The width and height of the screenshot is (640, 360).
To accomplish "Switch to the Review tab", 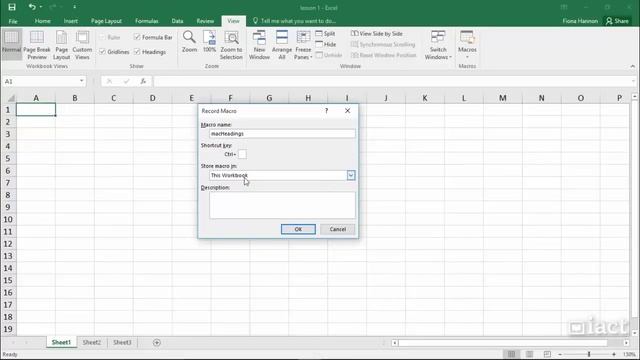I will click(x=205, y=21).
